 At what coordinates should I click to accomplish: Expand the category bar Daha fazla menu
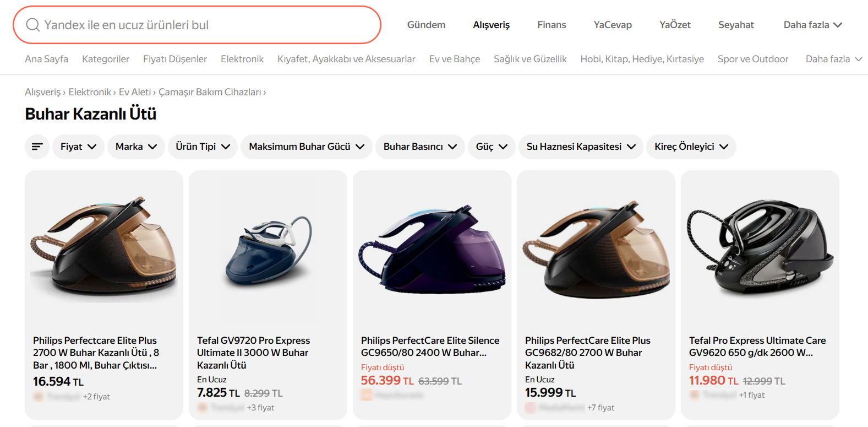[x=833, y=59]
